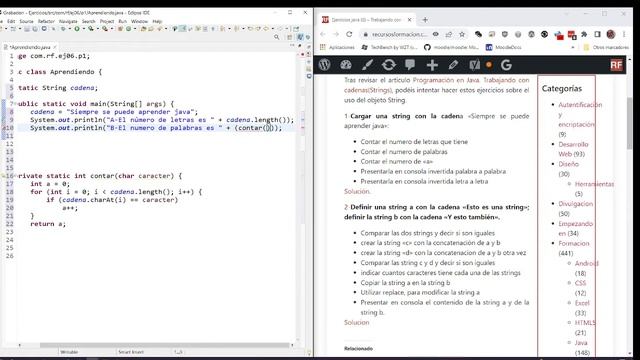Reload the Chrome page
The image size is (640, 360).
(349, 34)
